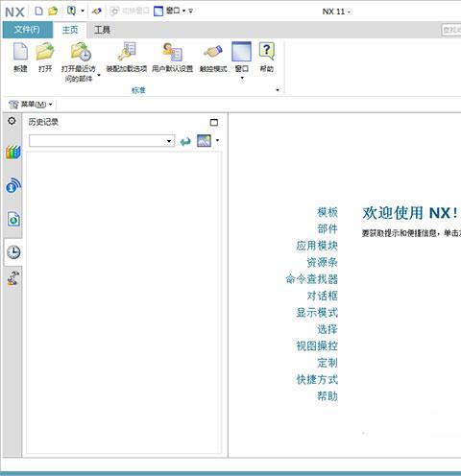Click the small Open folder icon in quick access toolbar
This screenshot has height=476, width=461.
[x=53, y=12]
